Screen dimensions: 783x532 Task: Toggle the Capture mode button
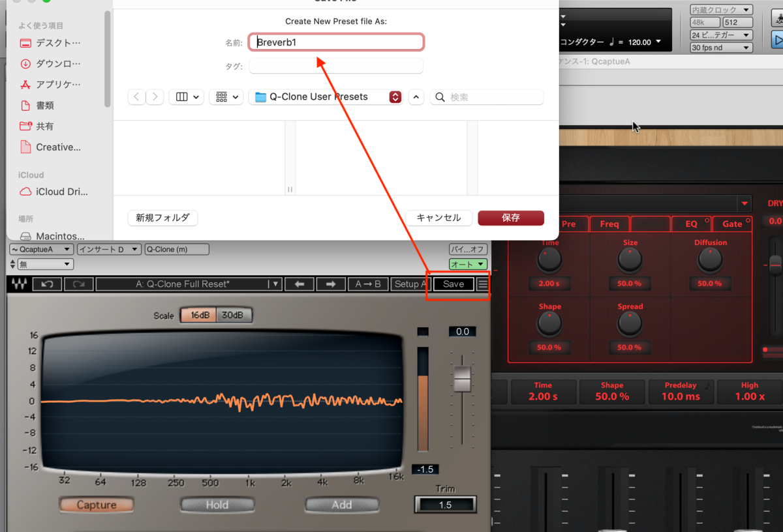(97, 505)
